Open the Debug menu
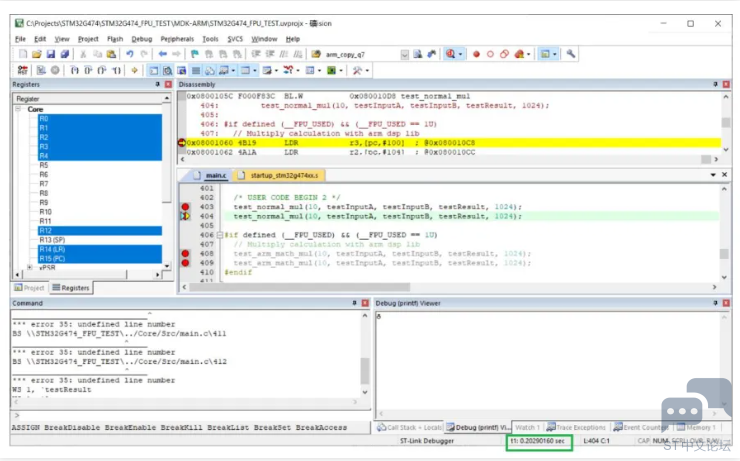 click(142, 39)
